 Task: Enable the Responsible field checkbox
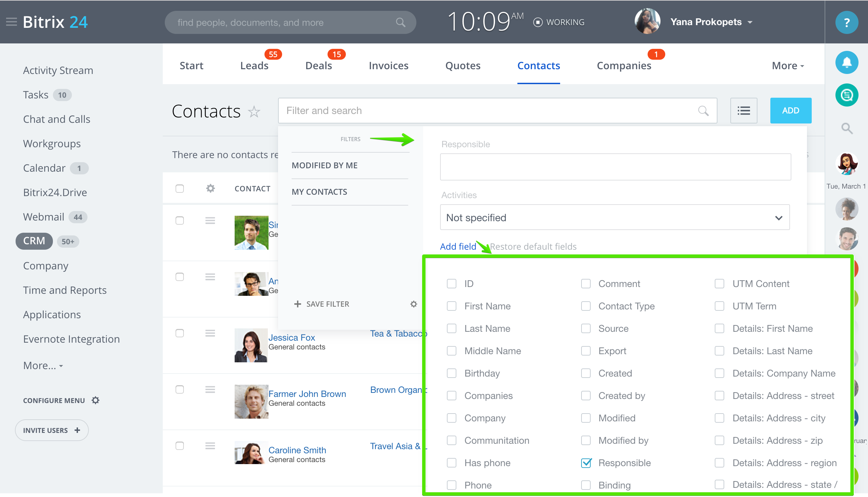click(586, 462)
